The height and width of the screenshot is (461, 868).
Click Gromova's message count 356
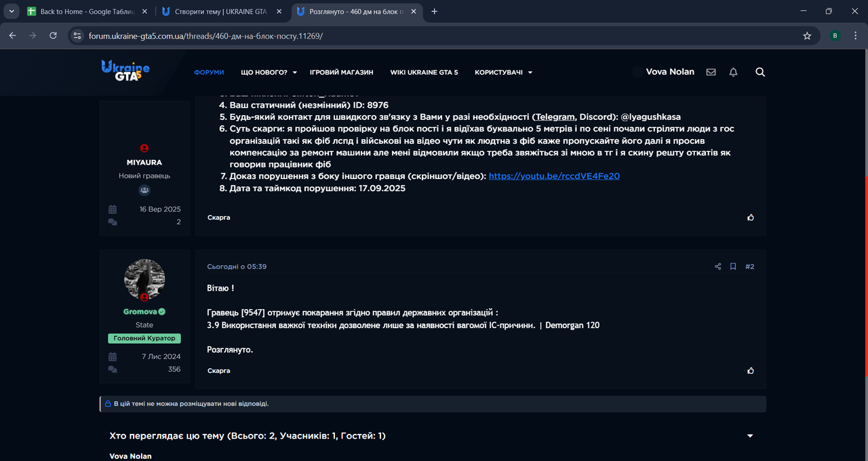[174, 369]
